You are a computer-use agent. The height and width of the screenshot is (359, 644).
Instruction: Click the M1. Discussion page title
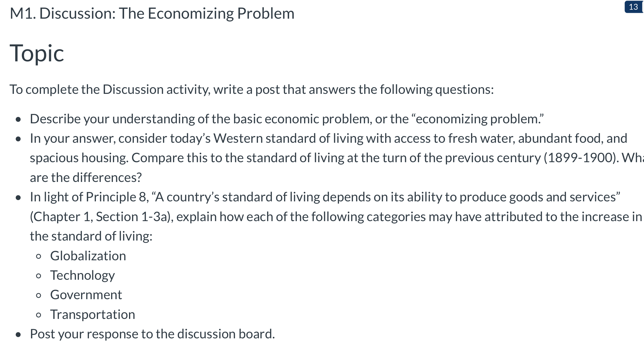152,14
